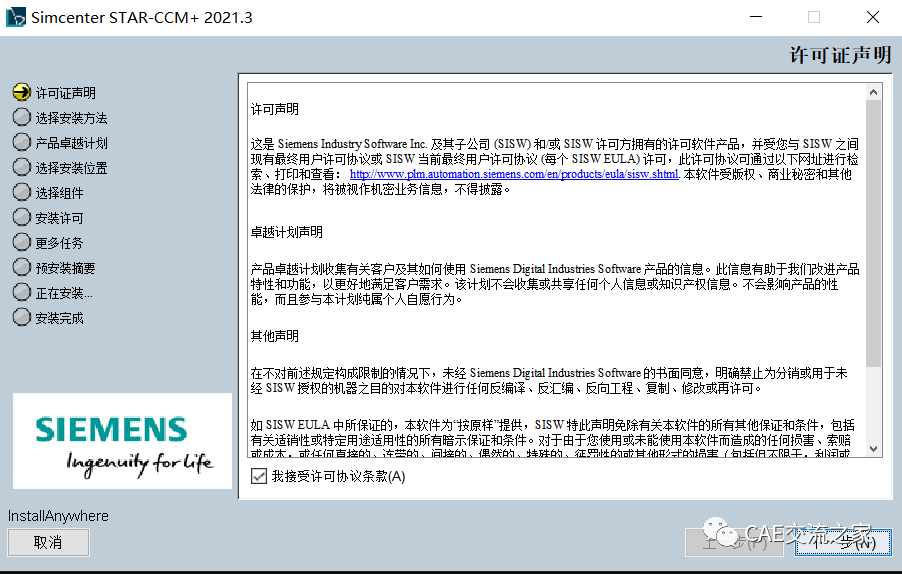Click the 卓越计划声明 heading in license text
Viewport: 902px width, 574px height.
286,232
